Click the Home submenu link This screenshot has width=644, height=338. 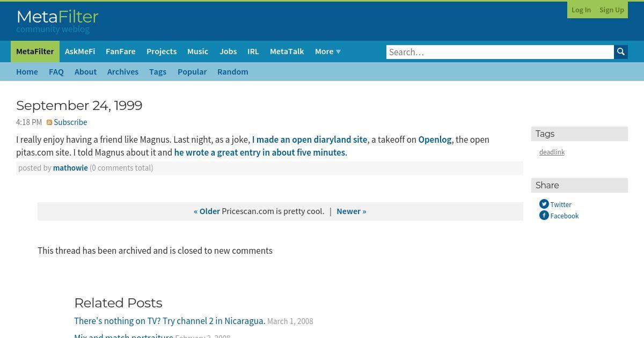[27, 72]
